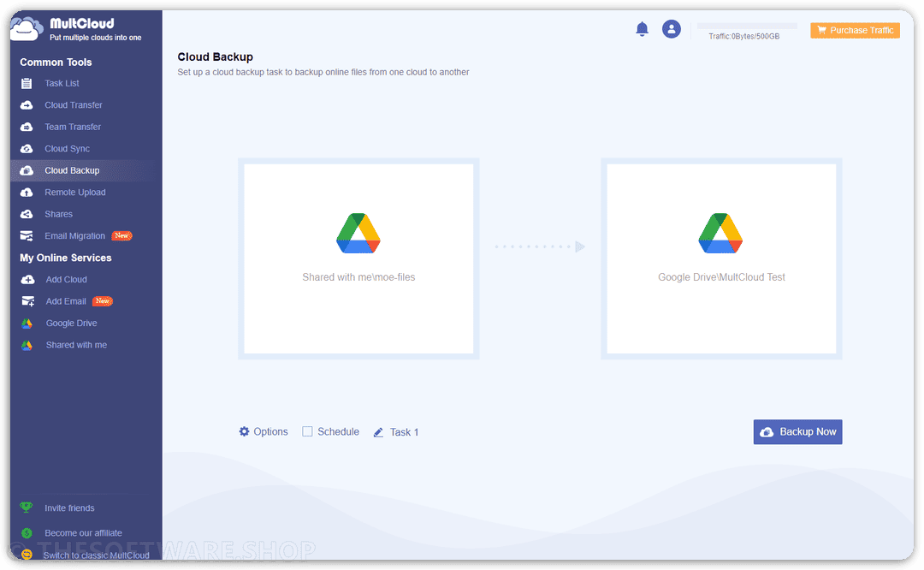924x570 pixels.
Task: Select the destination box Google Drive\MultCloud Test
Action: 721,258
